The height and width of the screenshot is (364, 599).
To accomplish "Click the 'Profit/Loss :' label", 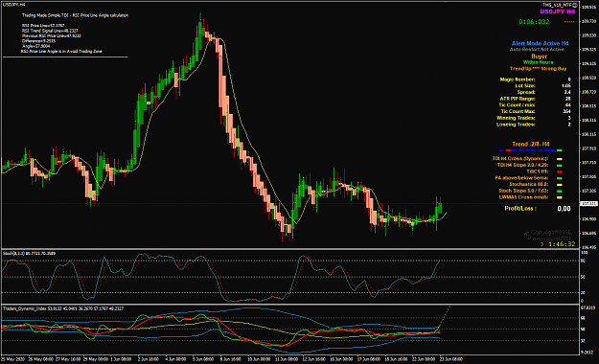I will click(x=520, y=209).
